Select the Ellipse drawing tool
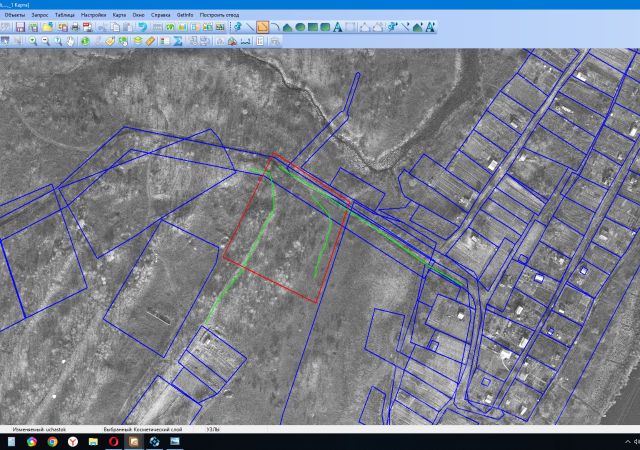 click(x=300, y=27)
